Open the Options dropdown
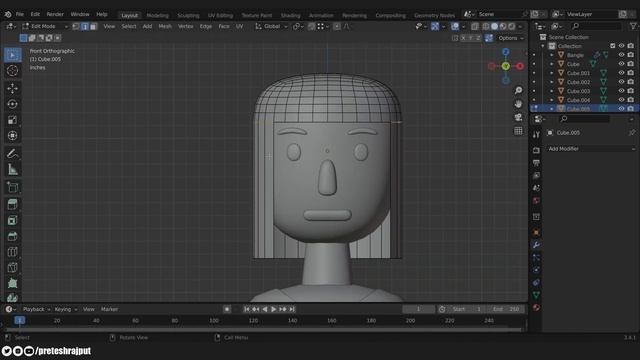Screen dimensions: 640x360 511,38
